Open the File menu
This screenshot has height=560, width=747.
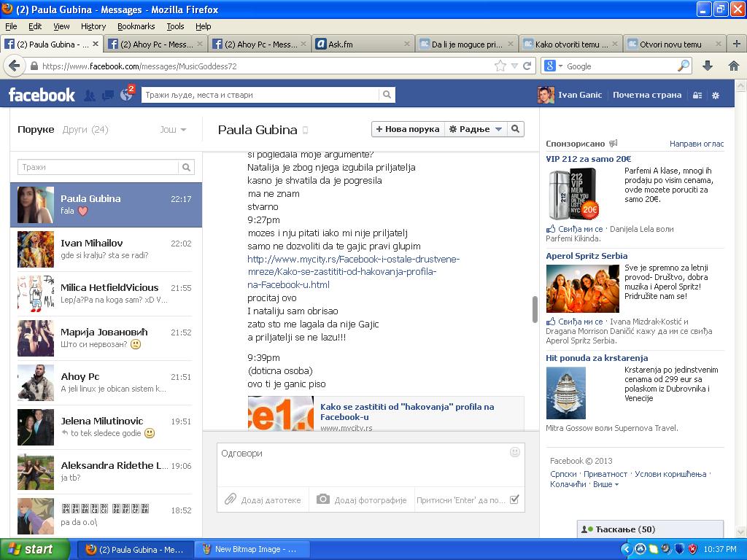tap(11, 26)
